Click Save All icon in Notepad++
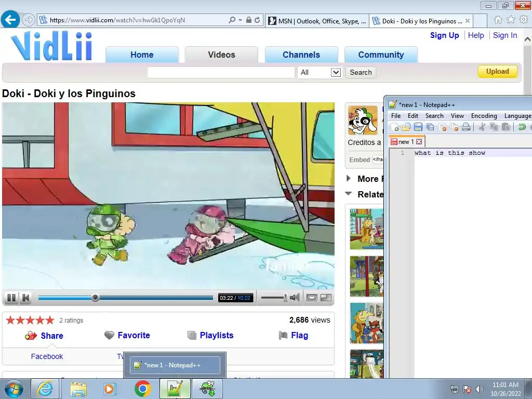The height and width of the screenshot is (399, 532). click(x=430, y=127)
